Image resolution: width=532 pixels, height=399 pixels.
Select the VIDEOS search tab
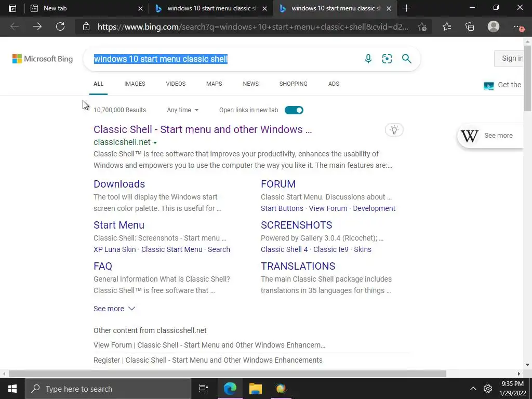176,84
